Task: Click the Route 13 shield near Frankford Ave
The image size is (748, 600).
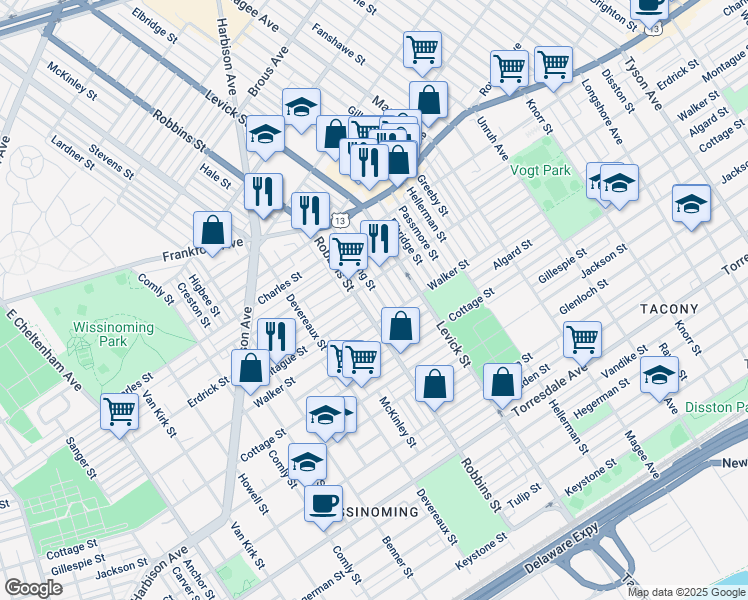Action: pyautogui.click(x=339, y=221)
